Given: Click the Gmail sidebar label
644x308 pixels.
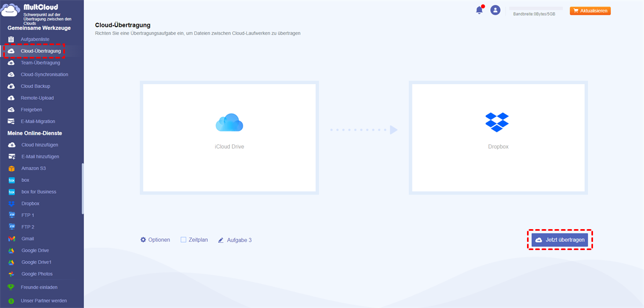Looking at the screenshot, I should point(27,239).
